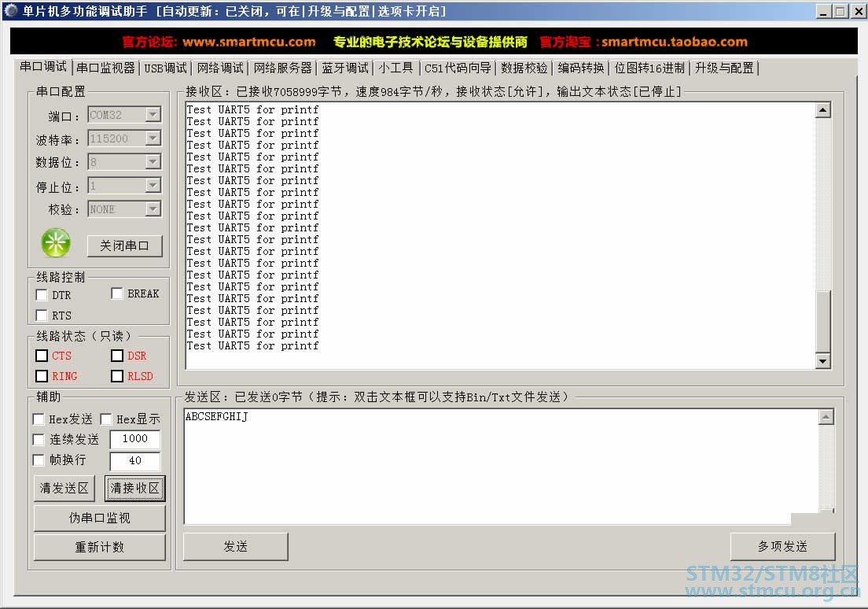Click the send area scrollbar up arrow

(826, 417)
